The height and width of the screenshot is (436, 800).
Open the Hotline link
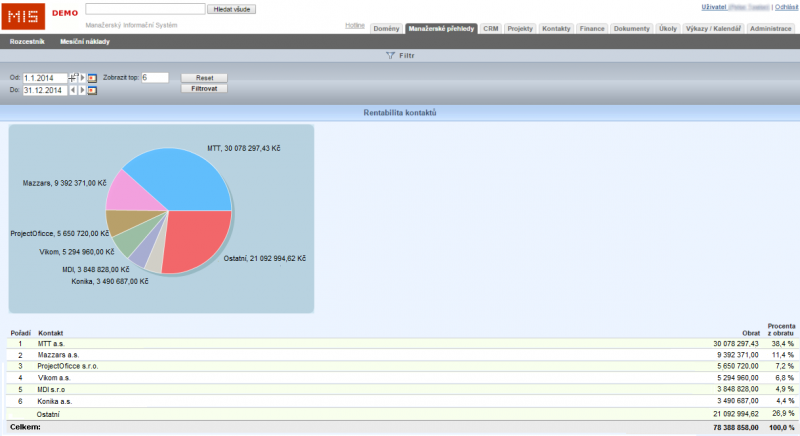click(354, 24)
